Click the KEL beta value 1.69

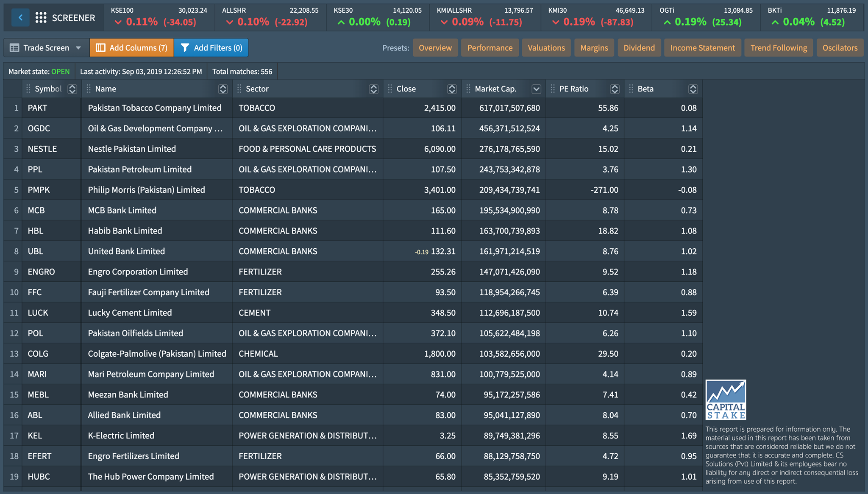pos(689,436)
